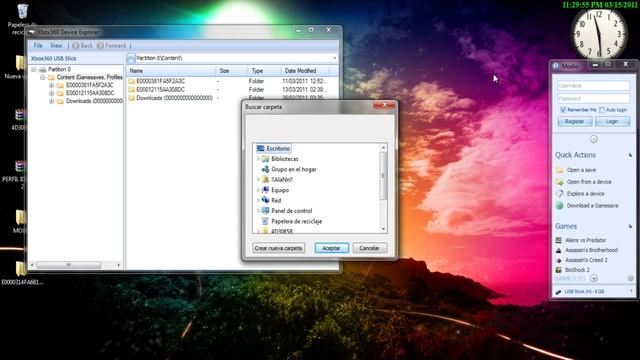This screenshot has width=640, height=360.
Task: Click the Buscar carpeta vertical scrollbar thumb
Action: click(383, 176)
